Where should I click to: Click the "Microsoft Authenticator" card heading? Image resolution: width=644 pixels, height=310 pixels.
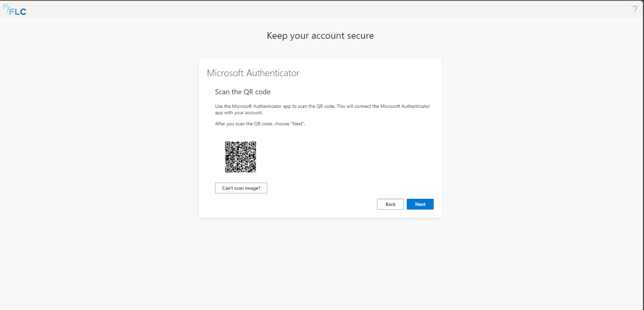tap(253, 73)
